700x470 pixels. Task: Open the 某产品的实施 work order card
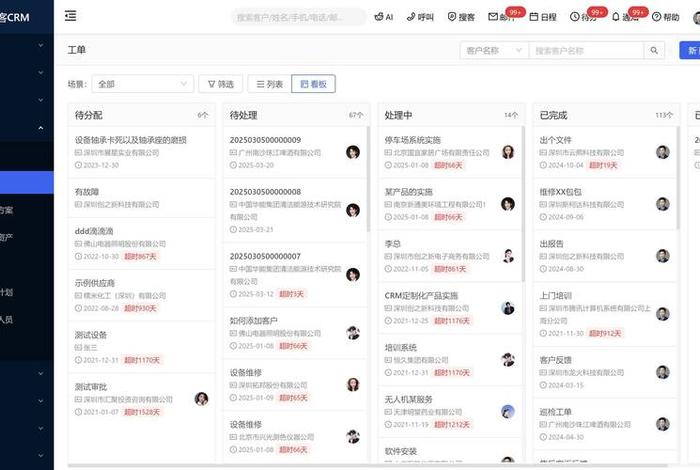450,204
